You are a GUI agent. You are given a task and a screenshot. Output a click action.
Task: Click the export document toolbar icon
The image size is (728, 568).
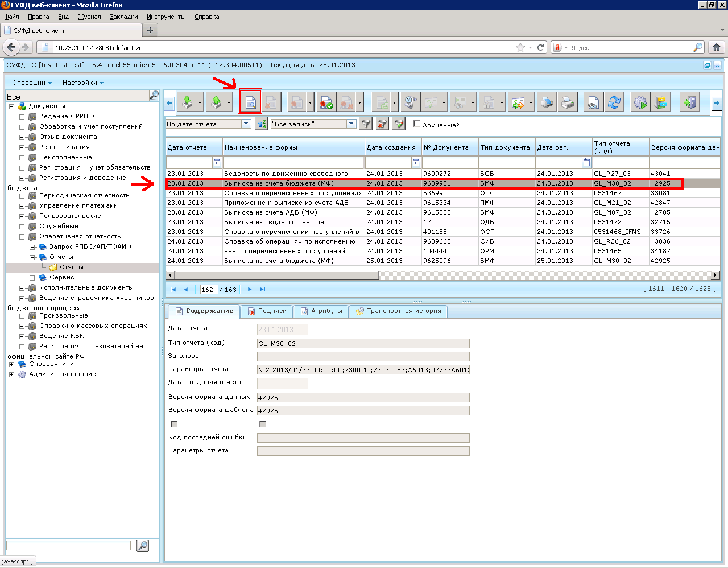216,103
